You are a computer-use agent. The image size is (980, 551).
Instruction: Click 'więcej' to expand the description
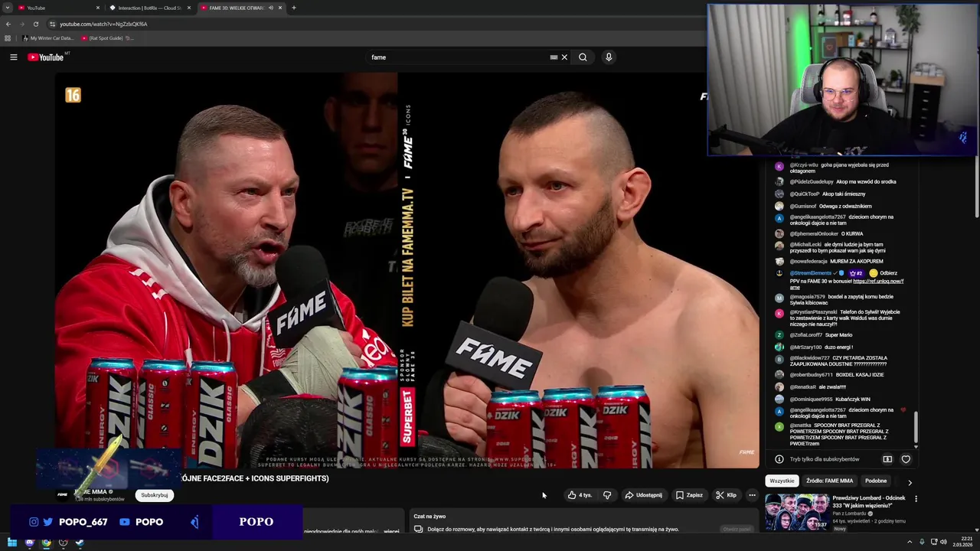(391, 531)
